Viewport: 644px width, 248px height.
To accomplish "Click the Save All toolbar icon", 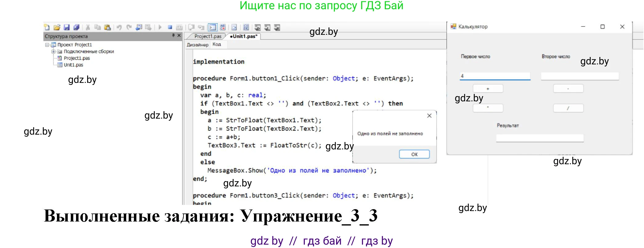I will pyautogui.click(x=76, y=27).
